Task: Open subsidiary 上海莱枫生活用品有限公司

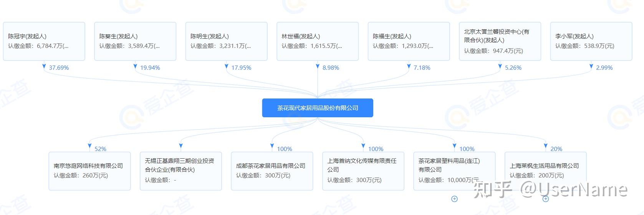Action: point(546,171)
